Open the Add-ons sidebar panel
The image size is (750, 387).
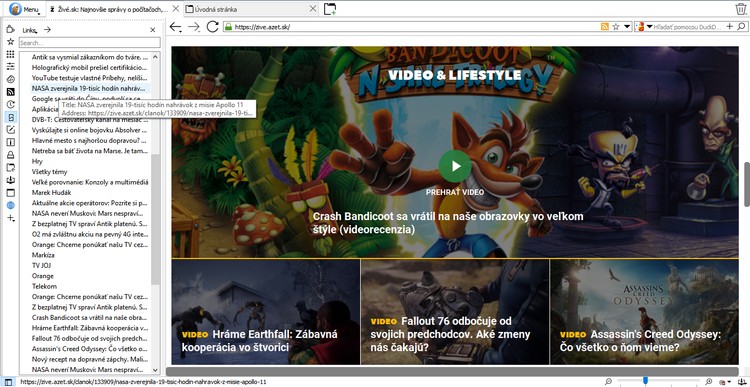[x=10, y=30]
